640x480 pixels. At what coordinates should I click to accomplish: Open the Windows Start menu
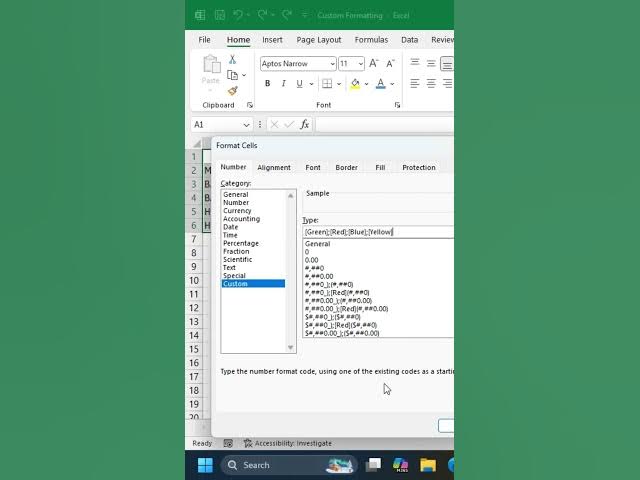205,465
